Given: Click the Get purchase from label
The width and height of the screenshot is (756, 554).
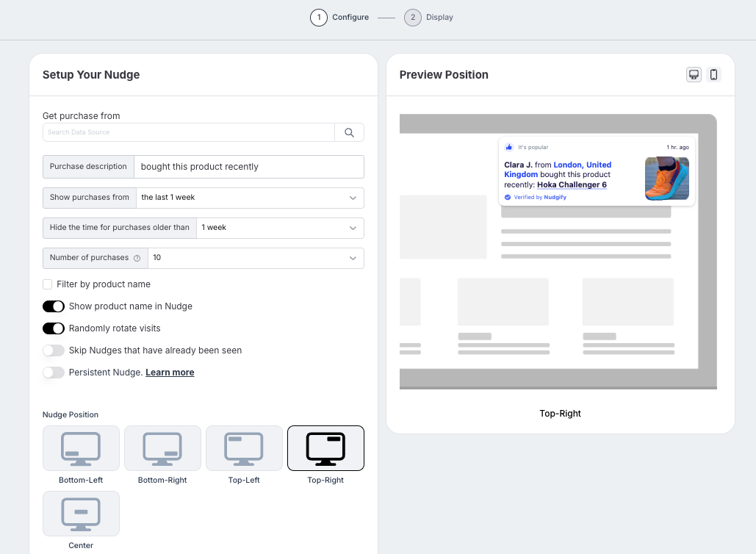Looking at the screenshot, I should pyautogui.click(x=81, y=115).
